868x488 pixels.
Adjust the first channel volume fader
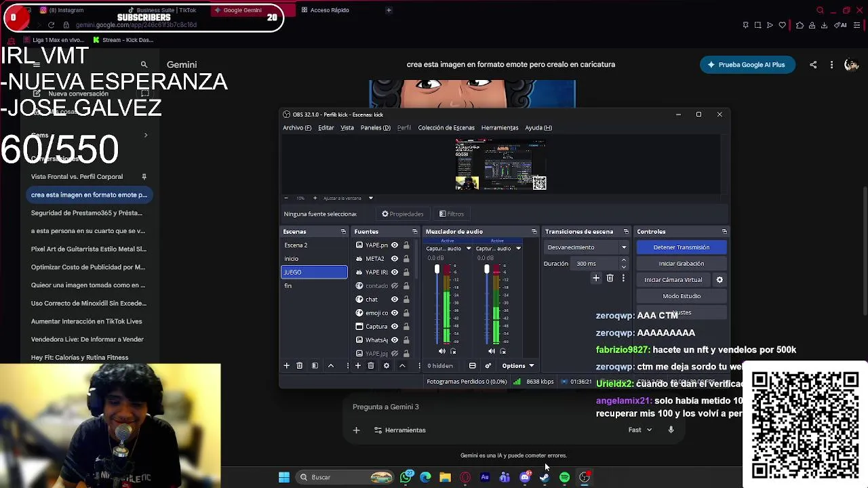[437, 270]
